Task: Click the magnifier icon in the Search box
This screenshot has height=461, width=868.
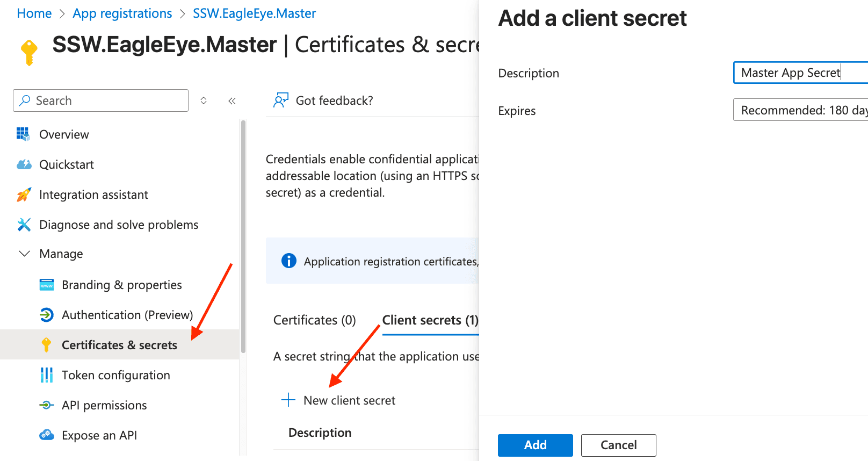Action: (25, 100)
